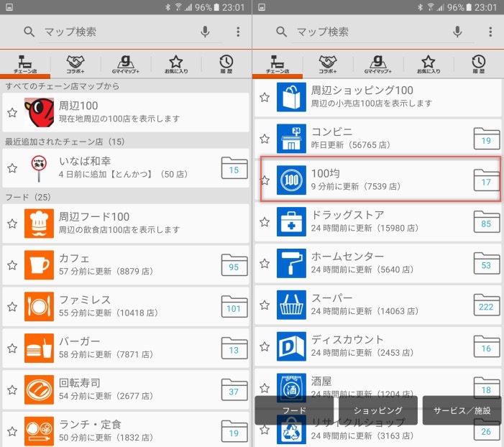Select the お気に入り tab in left screen
Screen dimensions: 504x447
click(176, 64)
